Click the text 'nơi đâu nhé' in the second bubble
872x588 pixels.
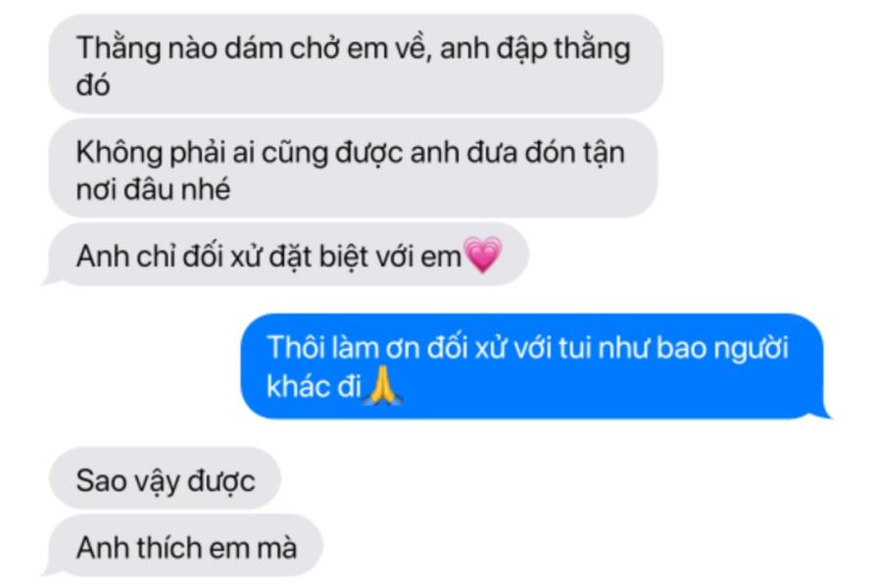(153, 190)
